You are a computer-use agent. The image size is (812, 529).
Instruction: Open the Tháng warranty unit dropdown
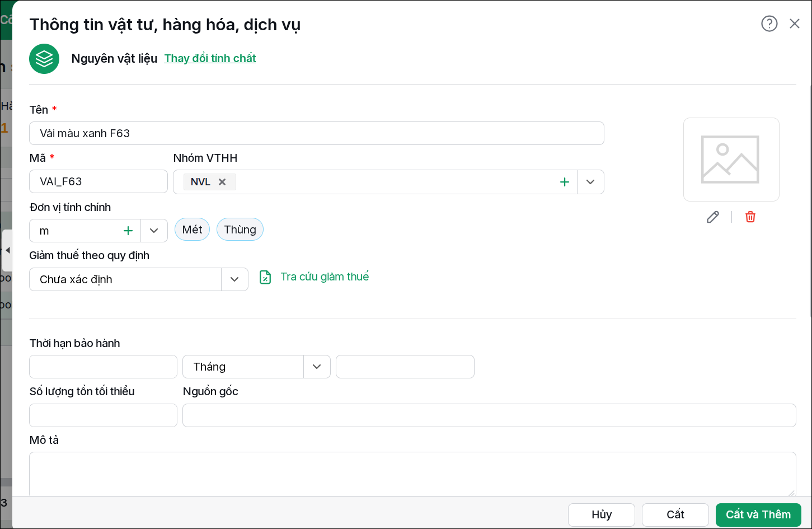pos(317,367)
